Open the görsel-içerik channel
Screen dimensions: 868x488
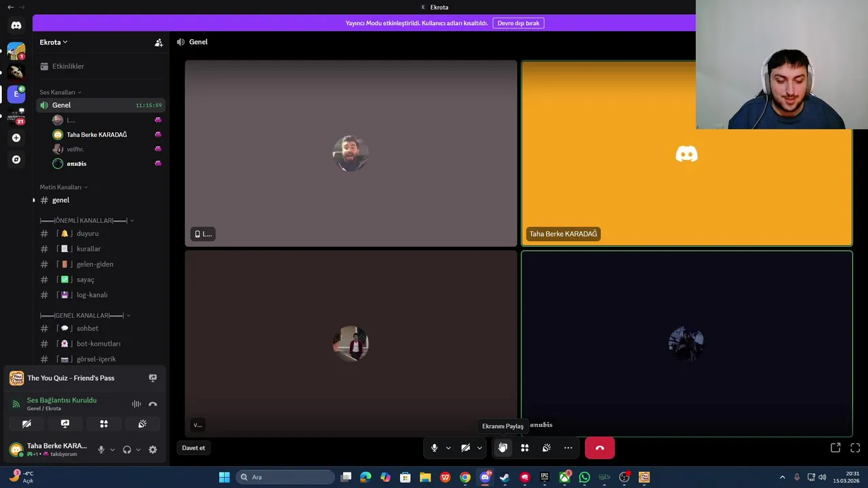(x=100, y=359)
